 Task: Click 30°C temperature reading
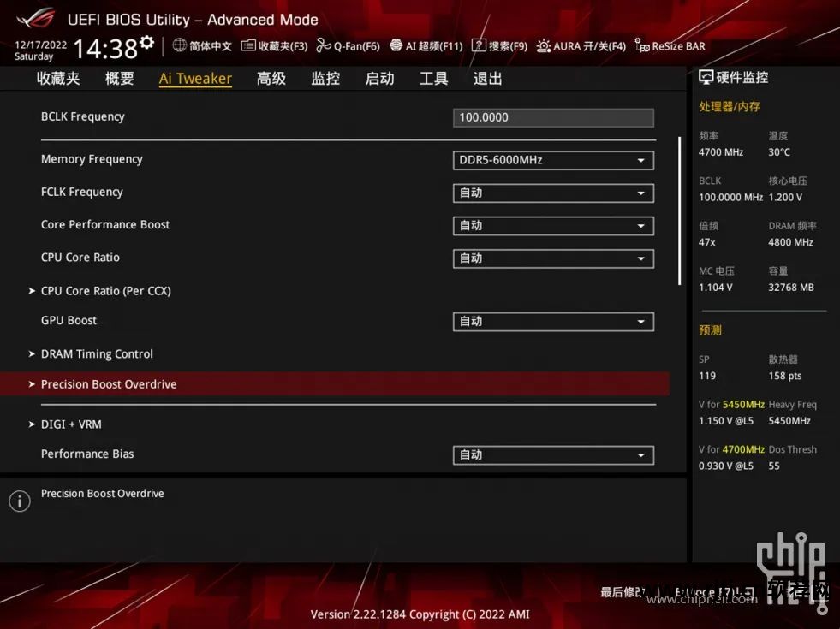pos(779,152)
